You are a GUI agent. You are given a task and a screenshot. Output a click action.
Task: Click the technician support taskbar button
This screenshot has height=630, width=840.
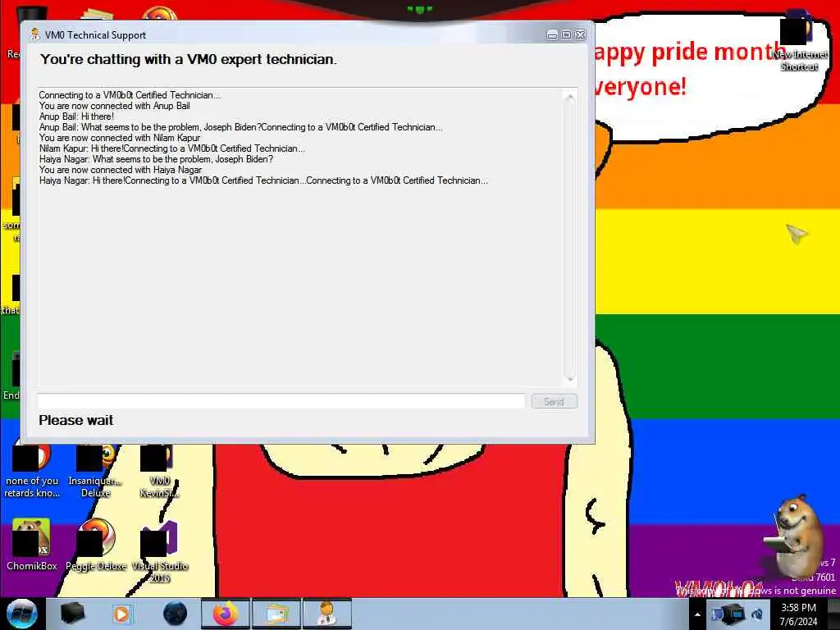click(327, 614)
